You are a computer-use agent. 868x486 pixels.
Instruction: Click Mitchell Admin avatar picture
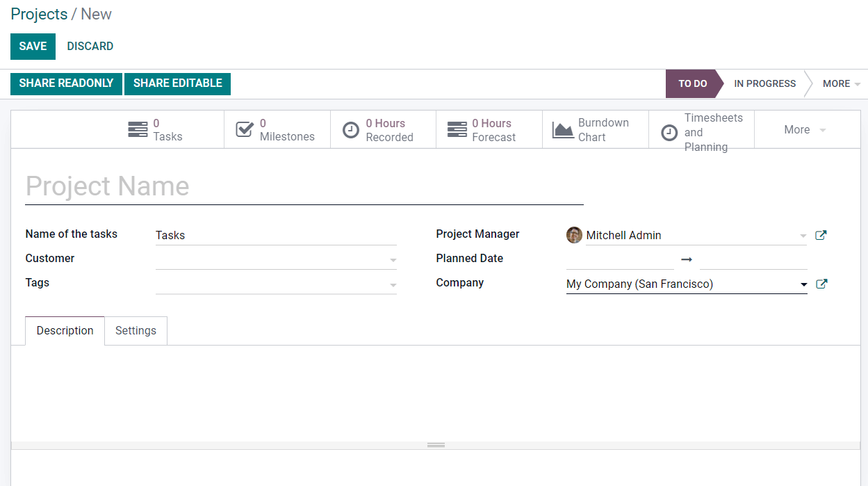(x=574, y=235)
